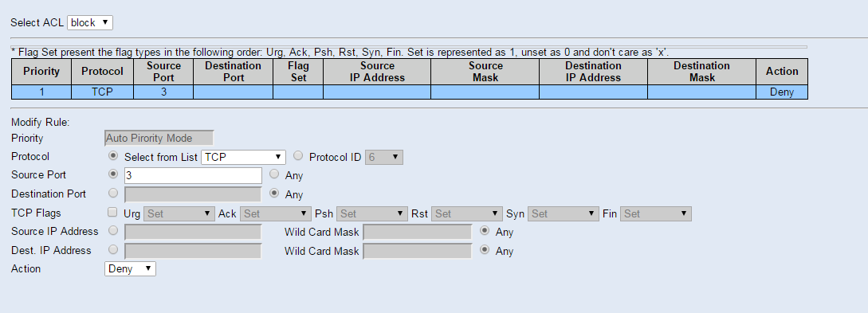Open the Urg flag dropdown
The width and height of the screenshot is (868, 313).
click(x=179, y=213)
